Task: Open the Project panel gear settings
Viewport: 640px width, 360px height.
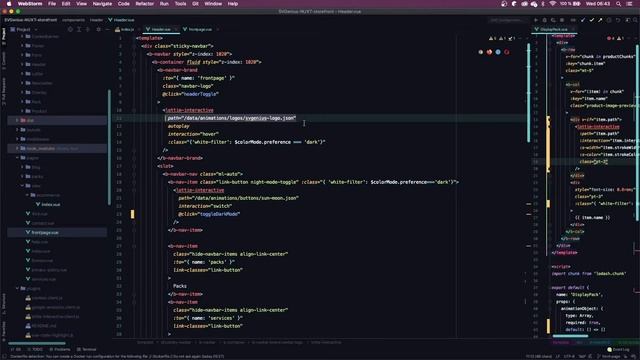Action: click(x=98, y=29)
